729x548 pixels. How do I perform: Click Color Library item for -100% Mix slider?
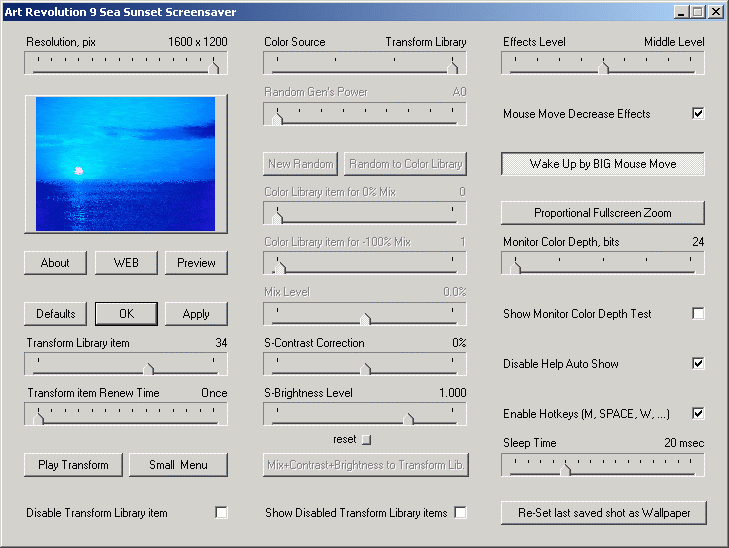[365, 263]
